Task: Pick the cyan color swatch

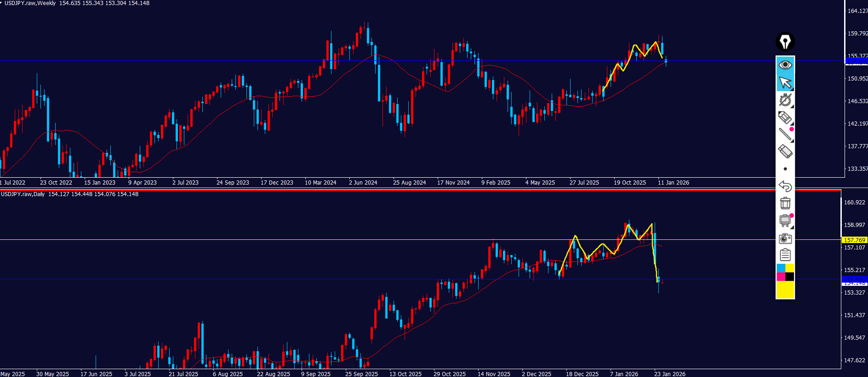Action: (x=781, y=268)
